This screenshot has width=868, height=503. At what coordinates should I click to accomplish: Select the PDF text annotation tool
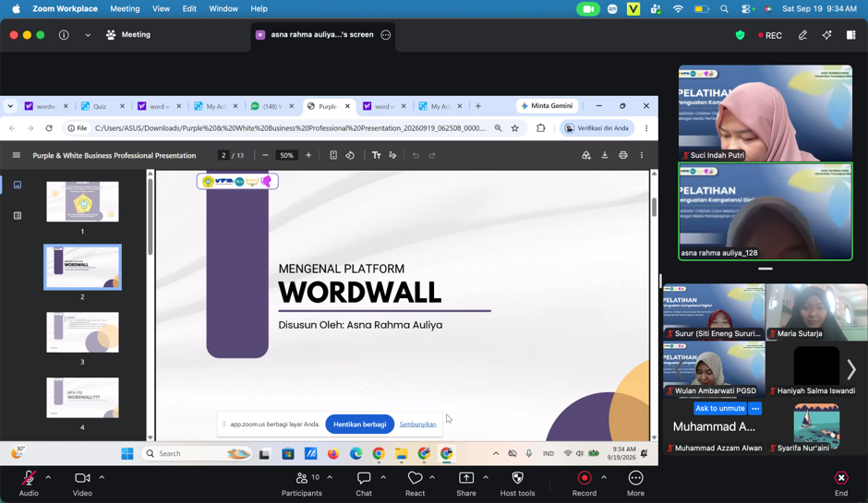click(377, 155)
